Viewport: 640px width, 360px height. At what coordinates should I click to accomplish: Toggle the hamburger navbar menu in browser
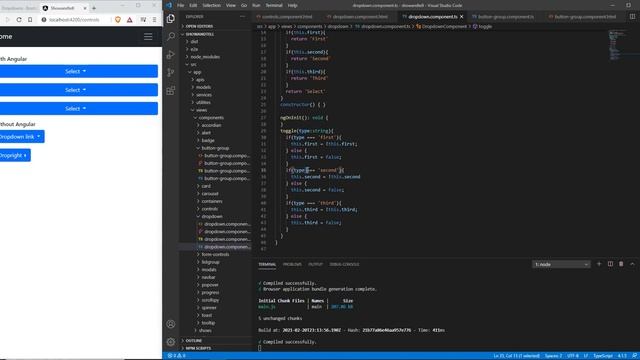[148, 37]
